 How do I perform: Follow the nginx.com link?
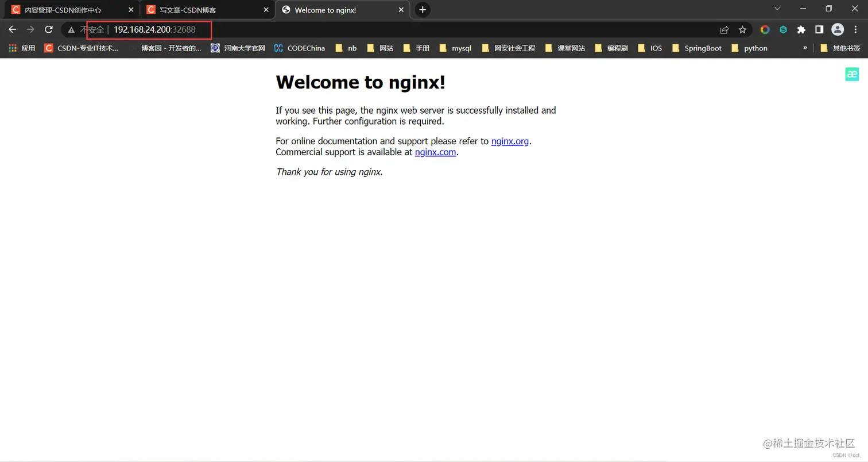[435, 152]
